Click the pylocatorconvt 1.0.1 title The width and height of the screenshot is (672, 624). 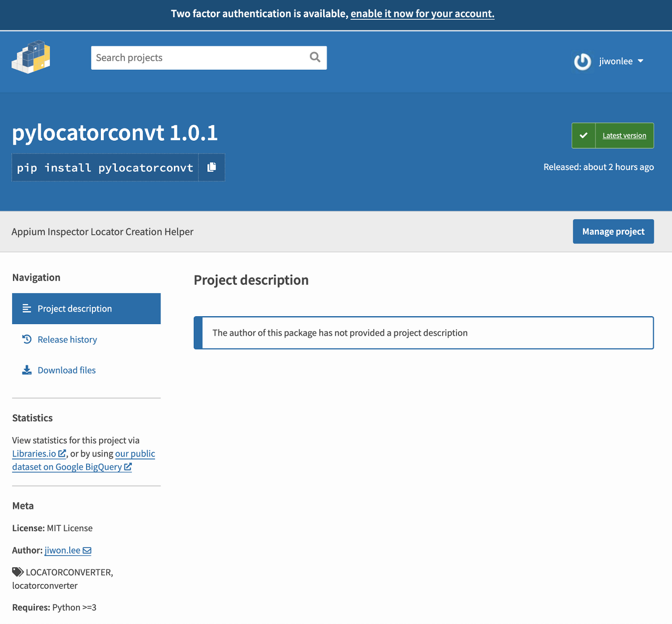(x=115, y=133)
